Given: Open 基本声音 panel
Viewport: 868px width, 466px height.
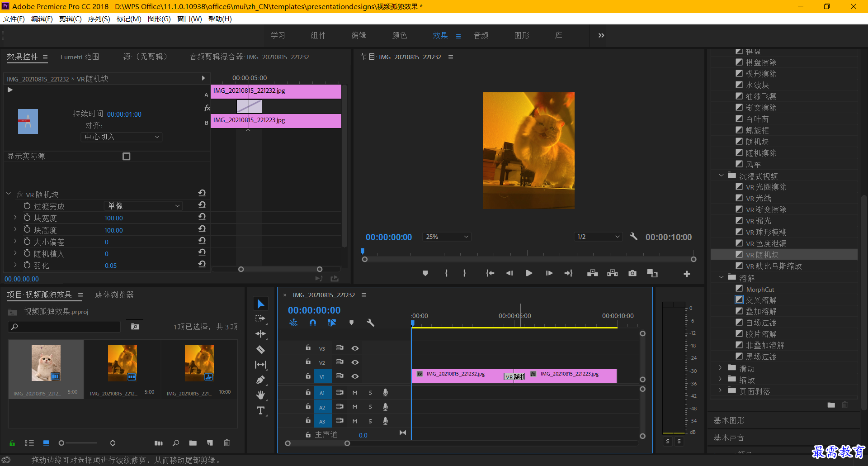Looking at the screenshot, I should click(729, 438).
